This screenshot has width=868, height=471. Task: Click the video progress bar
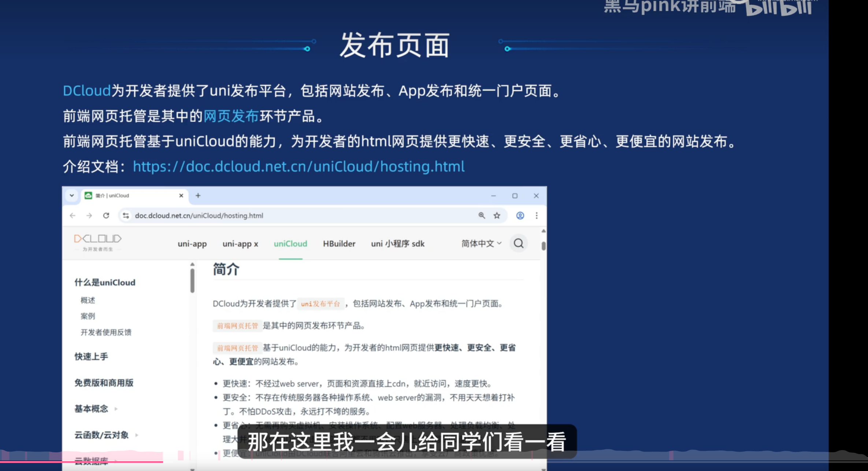[434, 461]
